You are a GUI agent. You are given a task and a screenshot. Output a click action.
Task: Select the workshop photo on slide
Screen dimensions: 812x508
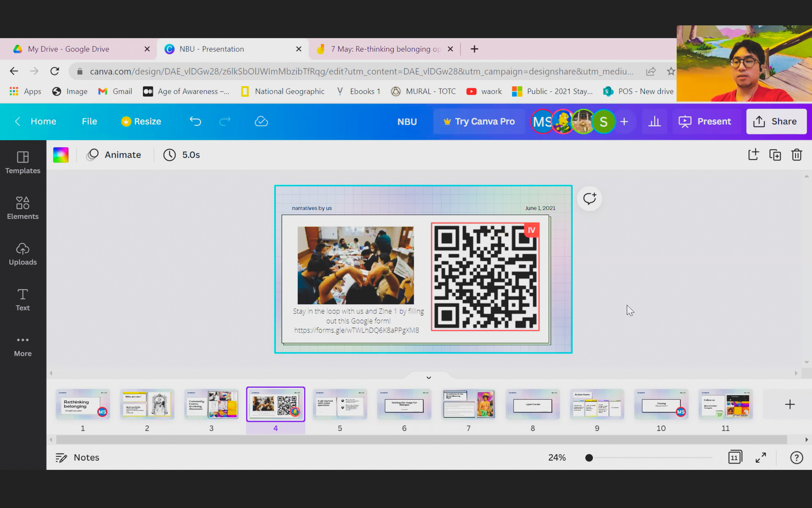[356, 265]
